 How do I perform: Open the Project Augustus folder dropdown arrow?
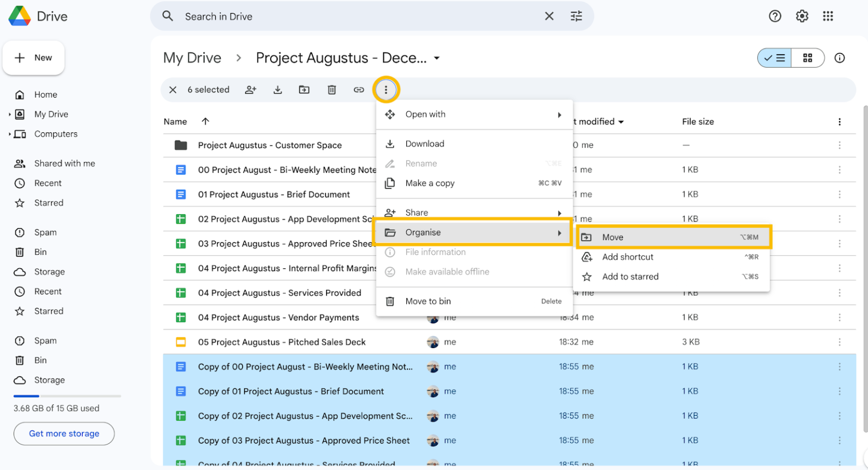tap(437, 58)
